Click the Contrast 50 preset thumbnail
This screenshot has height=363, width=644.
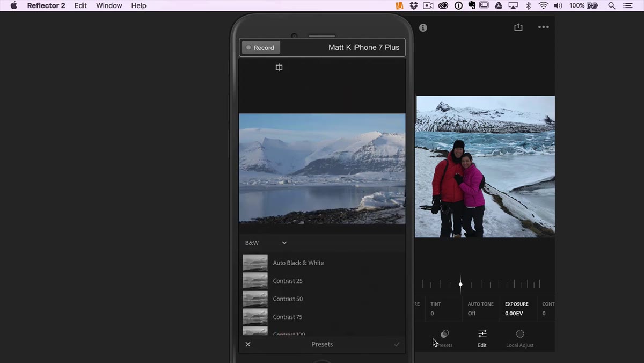tap(255, 299)
